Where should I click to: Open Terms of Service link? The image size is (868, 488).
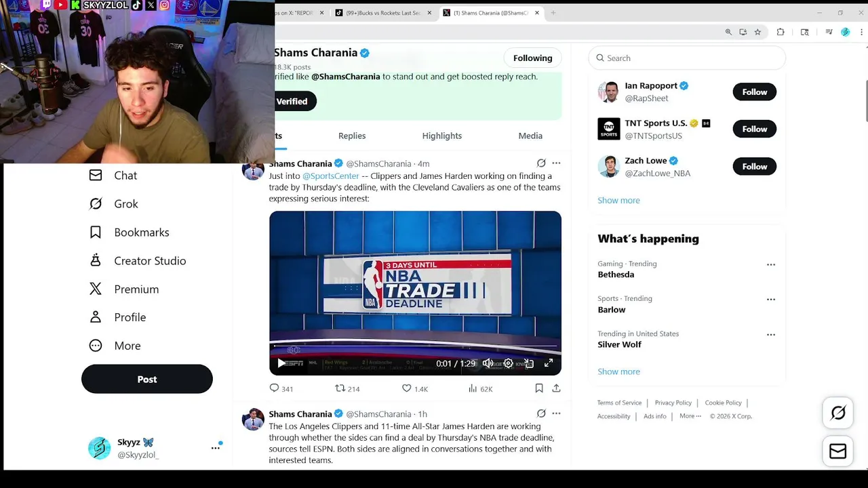(x=619, y=403)
